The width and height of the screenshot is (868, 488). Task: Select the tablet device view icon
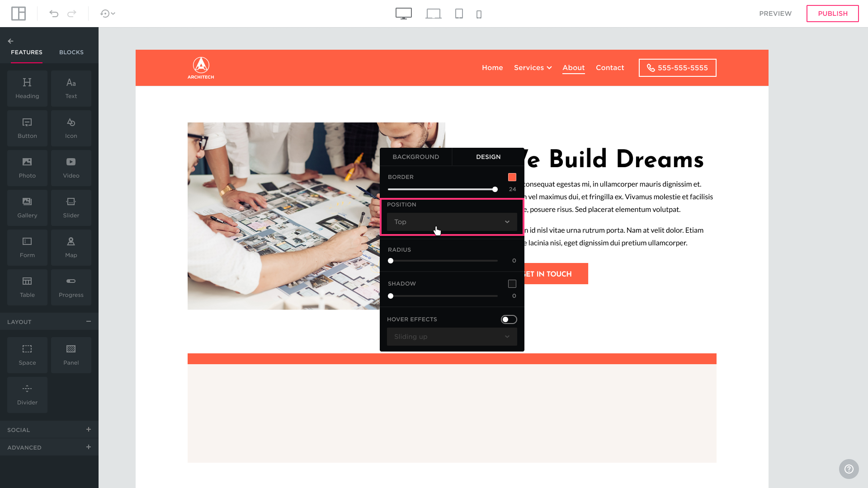(x=459, y=14)
